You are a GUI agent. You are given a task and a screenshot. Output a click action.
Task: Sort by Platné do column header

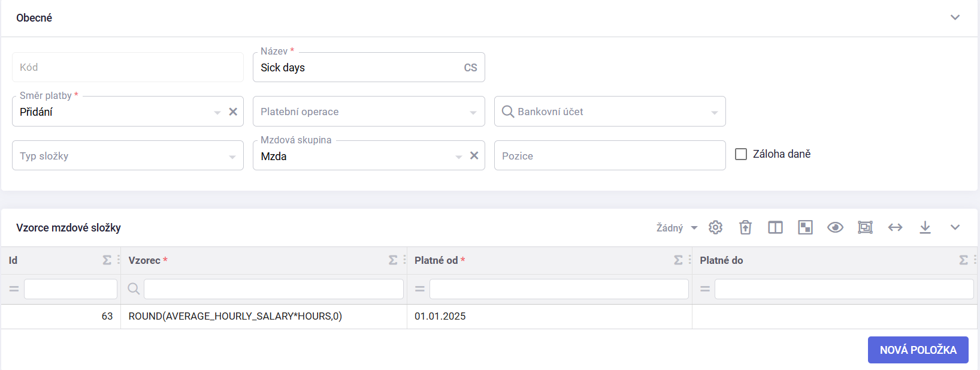pos(721,260)
